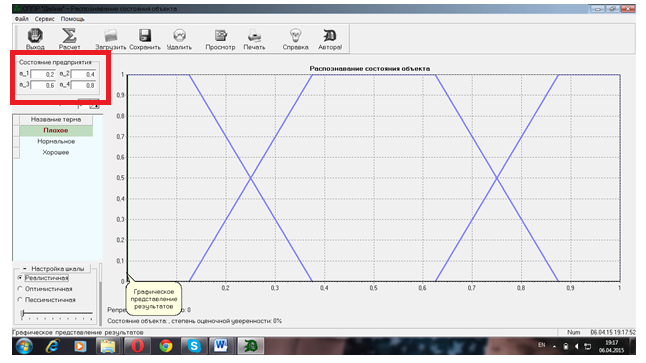Save with the Сохранить floppy icon
This screenshot has width=646, height=363.
[145, 35]
